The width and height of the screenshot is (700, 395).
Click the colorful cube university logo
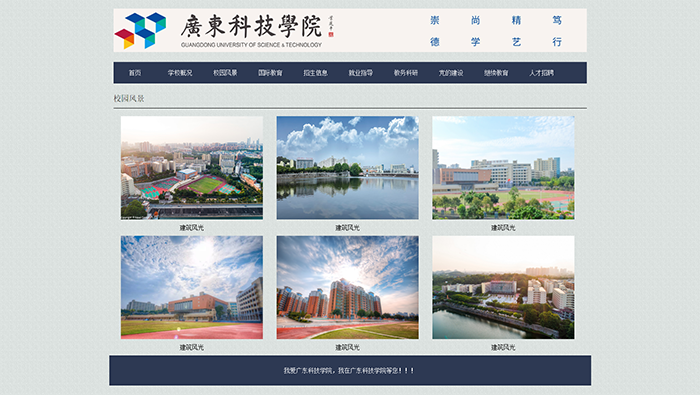(140, 30)
